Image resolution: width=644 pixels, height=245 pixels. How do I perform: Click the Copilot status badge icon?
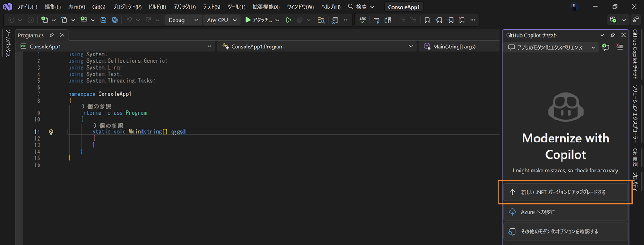(613, 20)
